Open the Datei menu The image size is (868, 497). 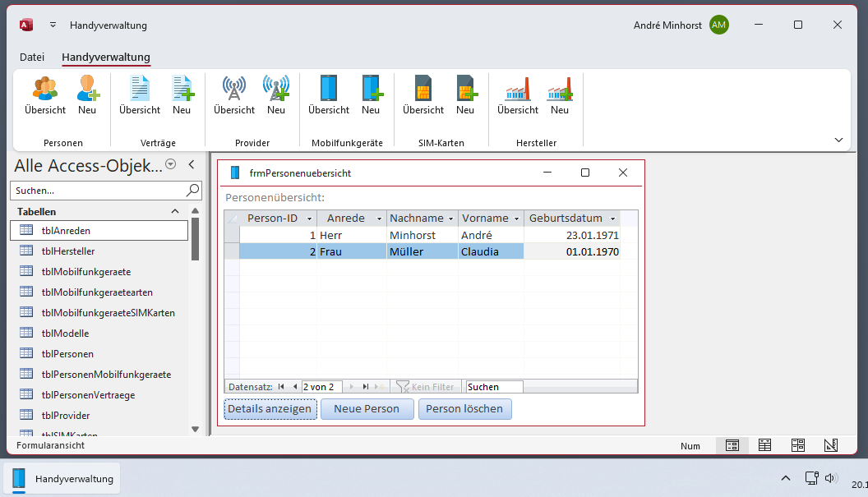click(x=32, y=58)
